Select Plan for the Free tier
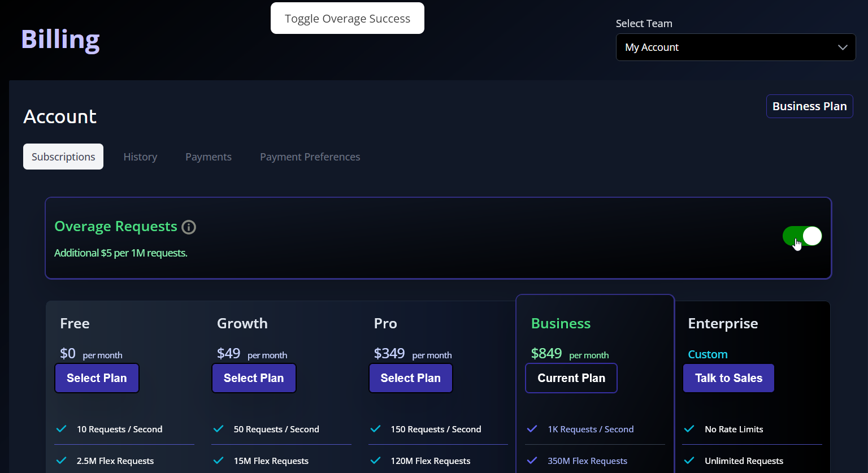 97,378
